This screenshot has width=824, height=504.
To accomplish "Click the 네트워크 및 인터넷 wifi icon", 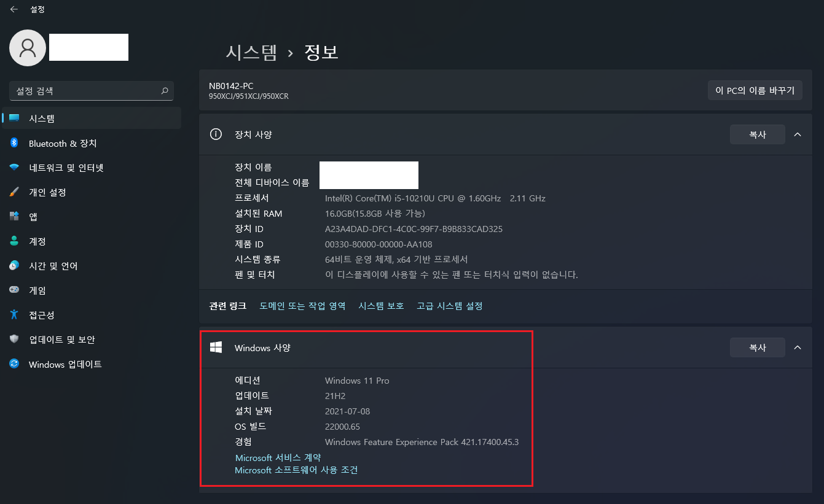I will click(x=14, y=168).
